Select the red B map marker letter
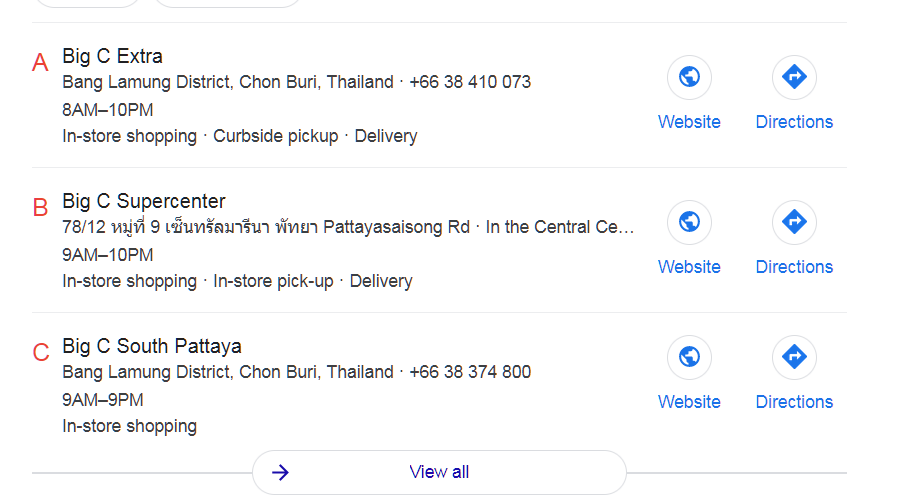The width and height of the screenshot is (915, 498). [40, 208]
